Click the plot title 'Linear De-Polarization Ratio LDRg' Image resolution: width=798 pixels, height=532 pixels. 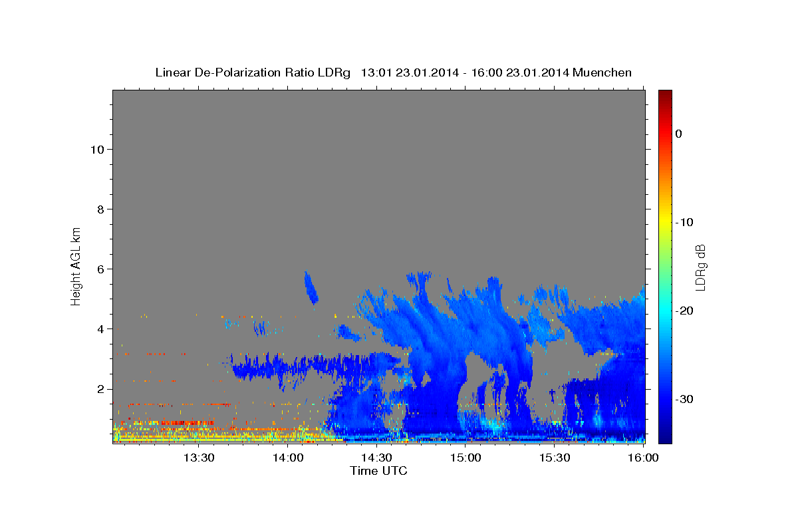pyautogui.click(x=253, y=72)
